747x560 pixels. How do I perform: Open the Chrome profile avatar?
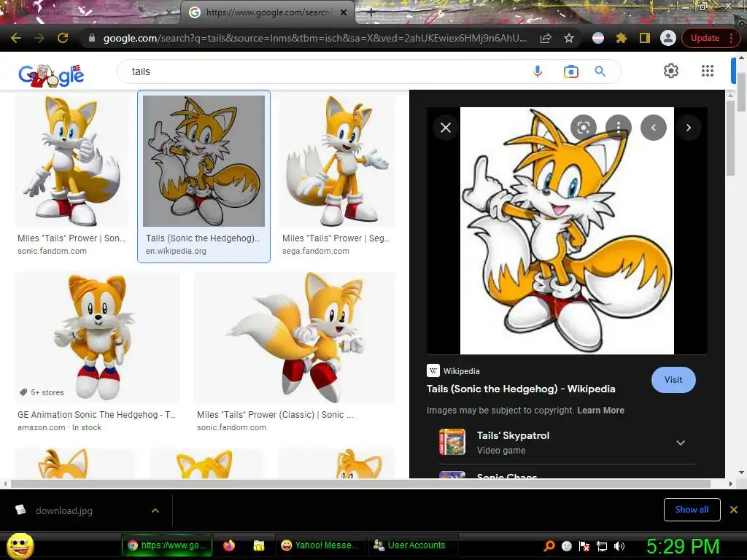pos(668,38)
